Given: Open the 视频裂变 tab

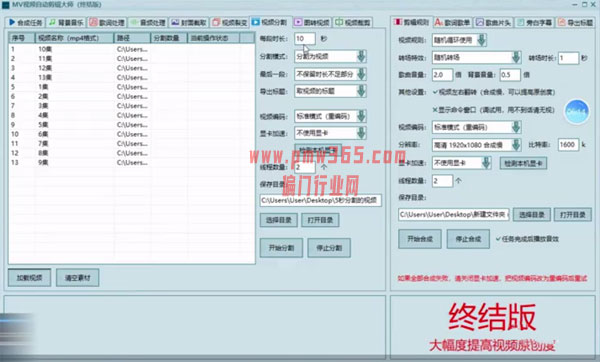Looking at the screenshot, I should pos(230,23).
